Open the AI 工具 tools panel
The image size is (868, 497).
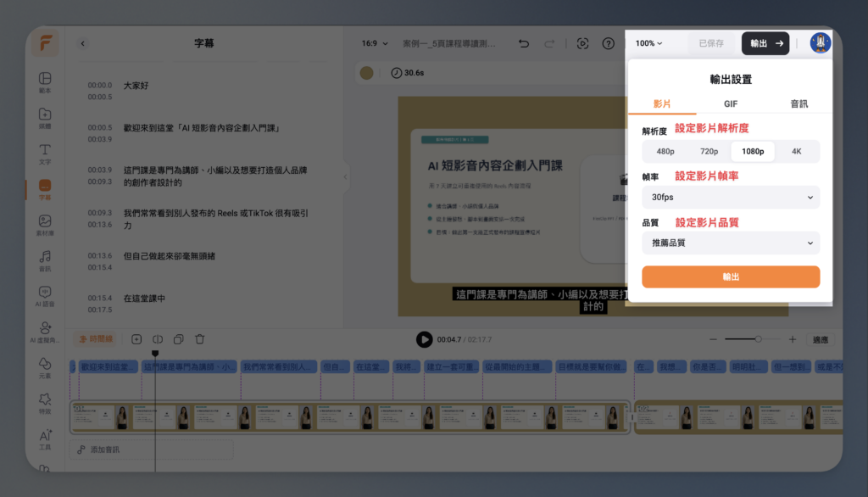[x=45, y=438]
